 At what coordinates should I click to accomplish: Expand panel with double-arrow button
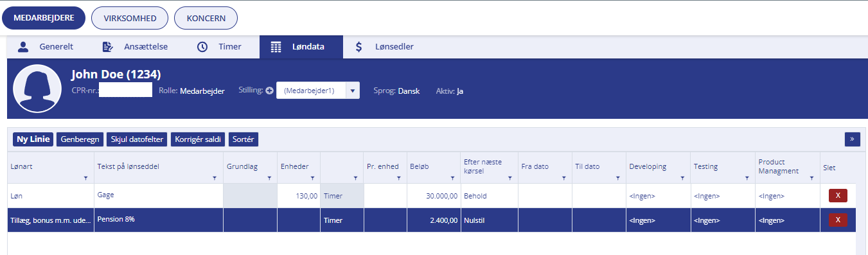click(x=853, y=139)
